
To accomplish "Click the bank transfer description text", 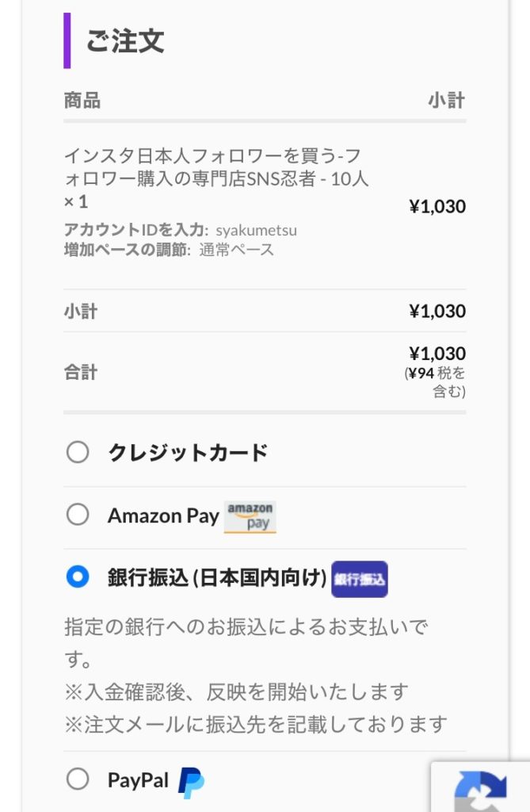I will pos(246,642).
